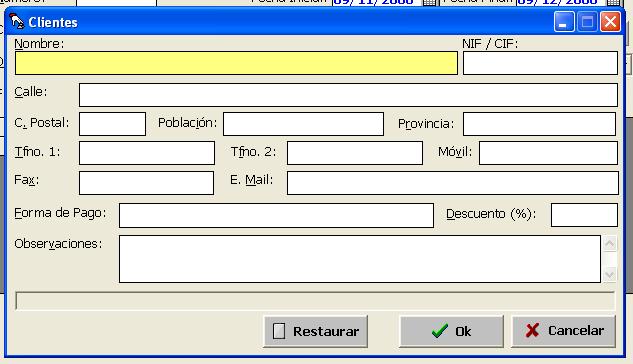Confirm with the Ok button
Image resolution: width=633 pixels, height=364 pixels.
click(x=451, y=331)
